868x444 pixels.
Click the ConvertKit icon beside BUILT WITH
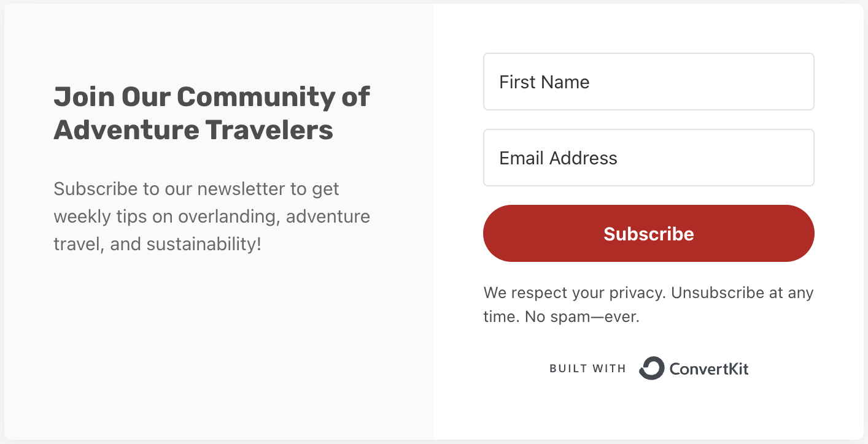click(653, 367)
